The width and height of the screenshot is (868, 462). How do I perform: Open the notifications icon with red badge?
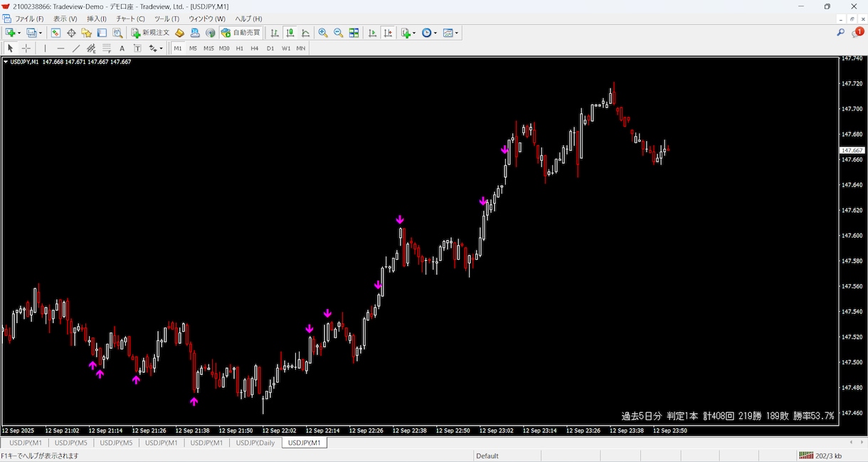point(857,33)
